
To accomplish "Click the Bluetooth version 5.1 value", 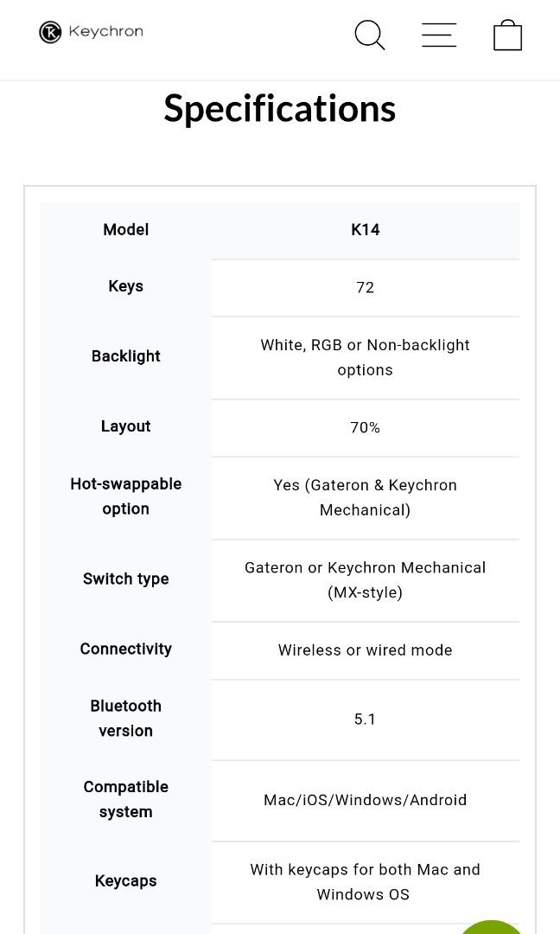I will pos(365,719).
